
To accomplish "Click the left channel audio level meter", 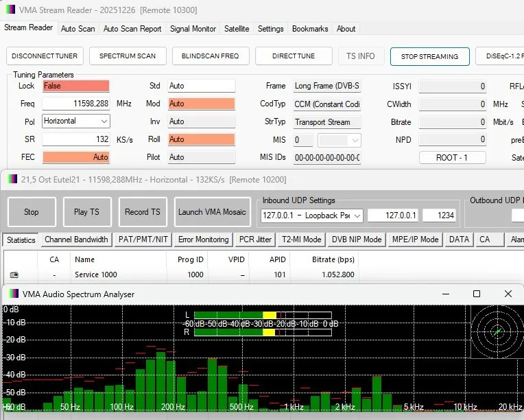I will [x=263, y=315].
